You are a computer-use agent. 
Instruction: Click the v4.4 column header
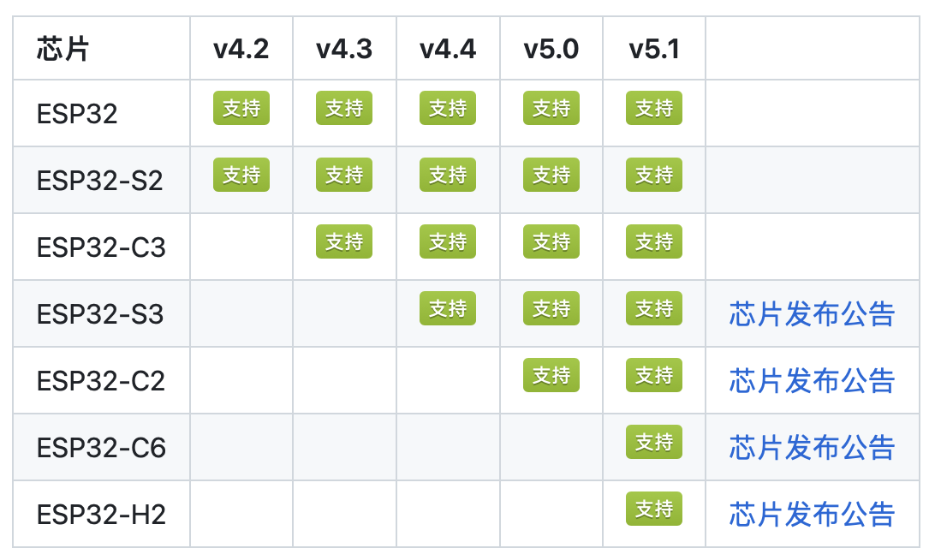448,49
